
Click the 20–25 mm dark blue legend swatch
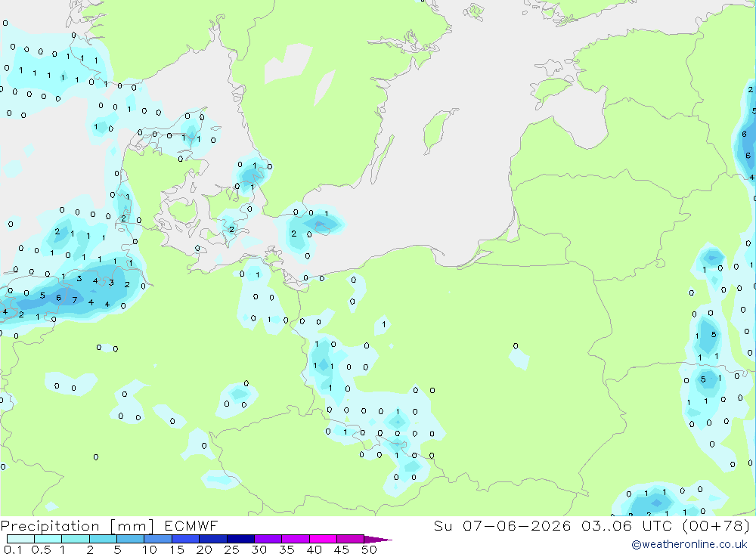coord(212,539)
